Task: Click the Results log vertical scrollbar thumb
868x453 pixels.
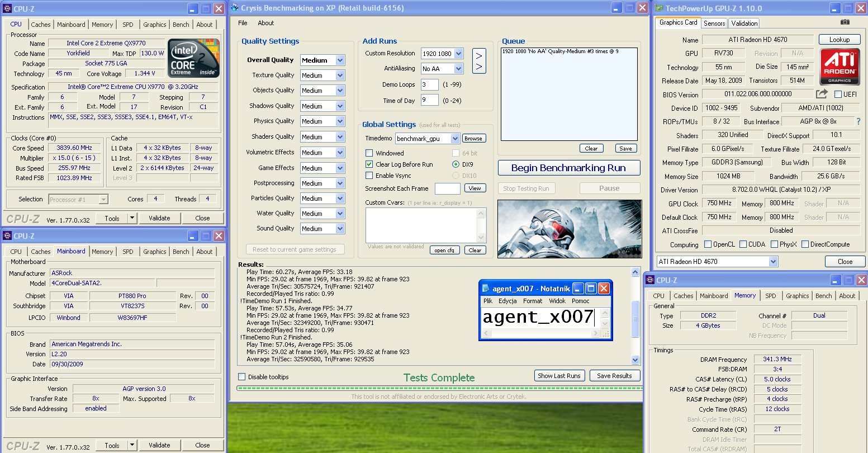Action: 635,319
